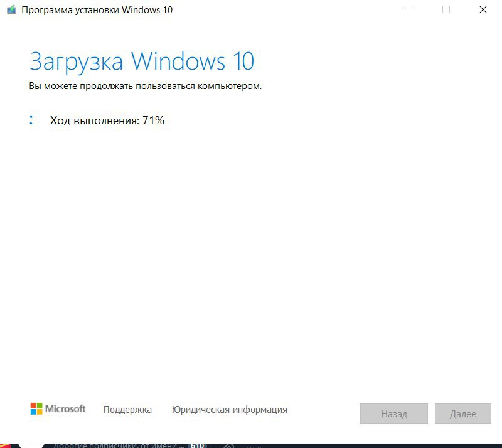Click the Загрузка Windows 10 heading
This screenshot has width=502, height=448.
(142, 61)
